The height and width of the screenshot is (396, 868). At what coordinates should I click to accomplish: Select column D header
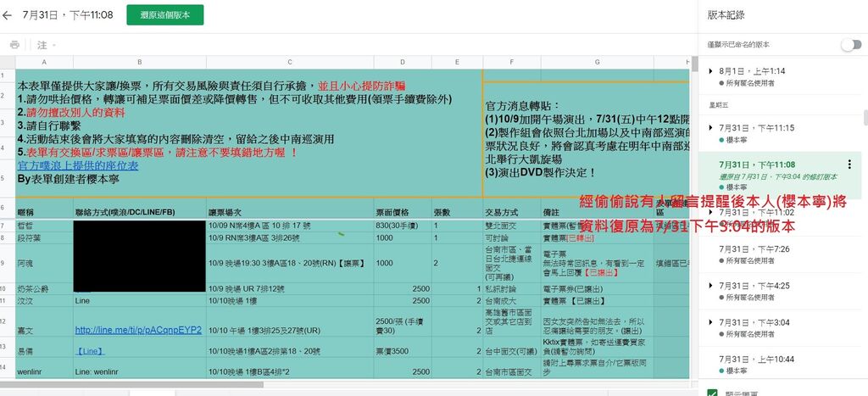403,62
